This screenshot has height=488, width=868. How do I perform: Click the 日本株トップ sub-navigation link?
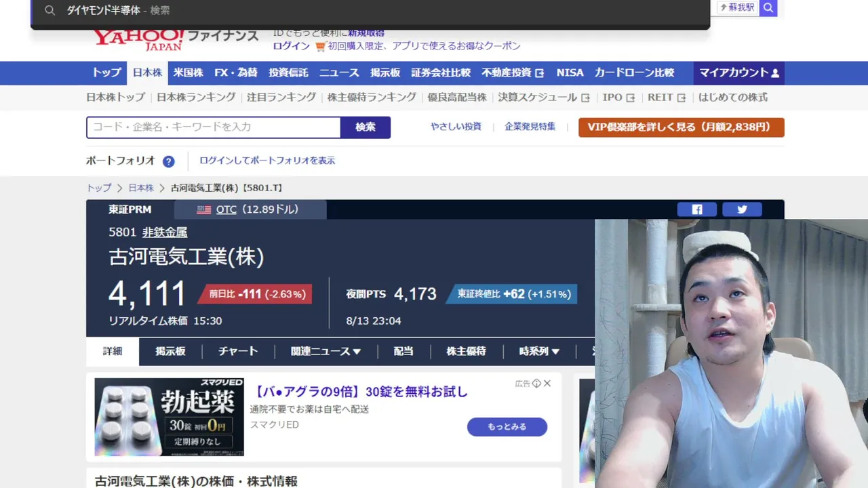(x=116, y=98)
